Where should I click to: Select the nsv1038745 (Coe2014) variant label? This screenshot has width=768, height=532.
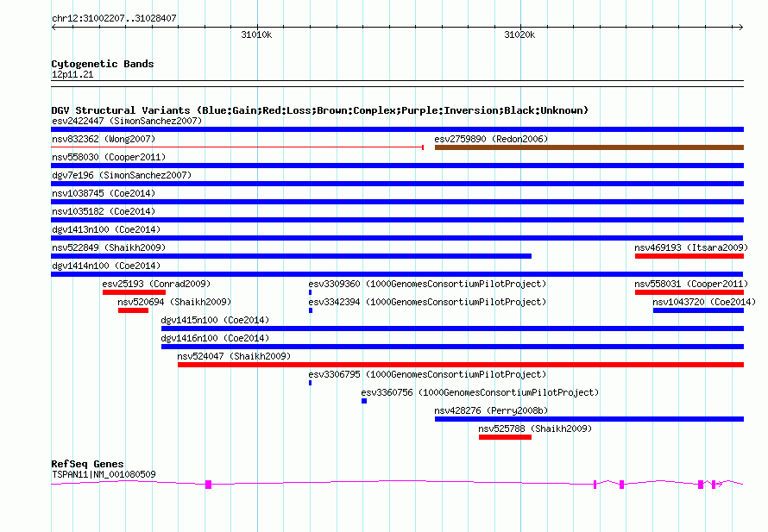[104, 193]
